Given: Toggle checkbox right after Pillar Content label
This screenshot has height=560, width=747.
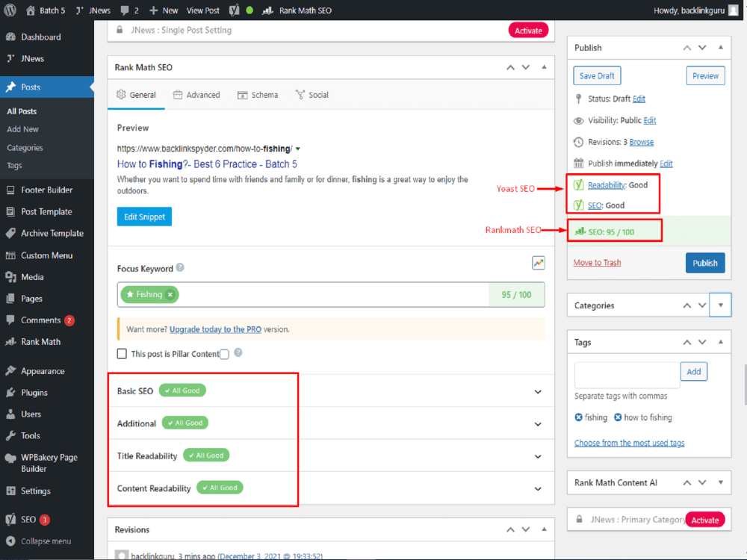Looking at the screenshot, I should pyautogui.click(x=224, y=354).
